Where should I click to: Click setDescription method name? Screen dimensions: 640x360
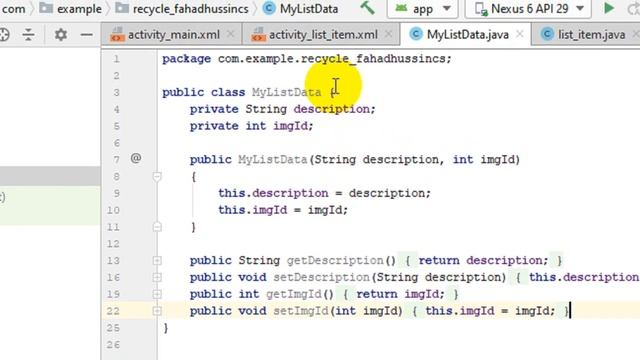click(x=321, y=278)
